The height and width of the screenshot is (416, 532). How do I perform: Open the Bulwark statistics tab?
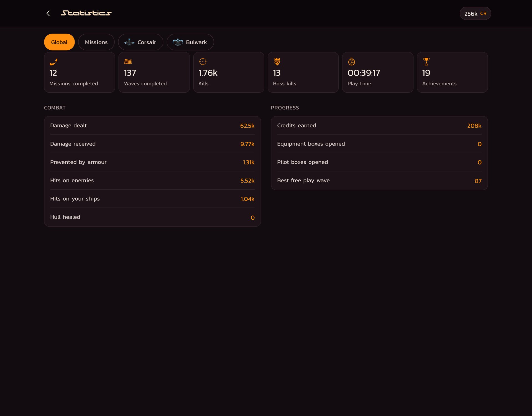190,42
